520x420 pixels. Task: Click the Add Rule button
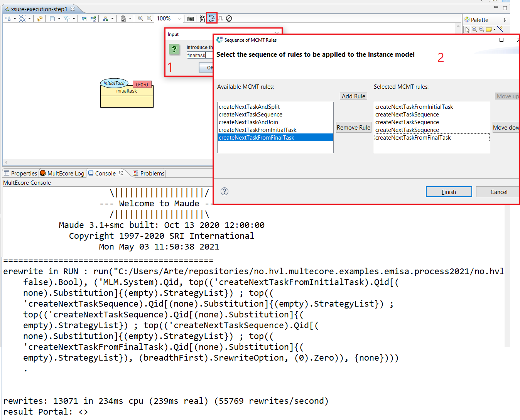click(353, 96)
